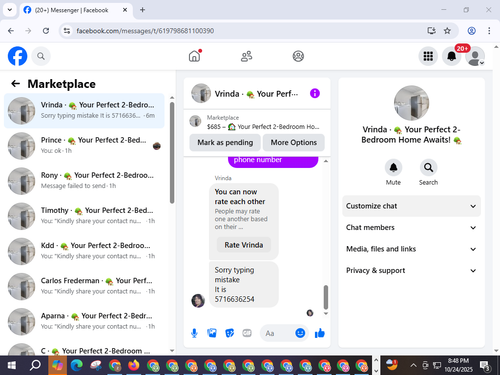This screenshot has height=375, width=500.
Task: Open the install app icon in address bar
Action: 431,31
